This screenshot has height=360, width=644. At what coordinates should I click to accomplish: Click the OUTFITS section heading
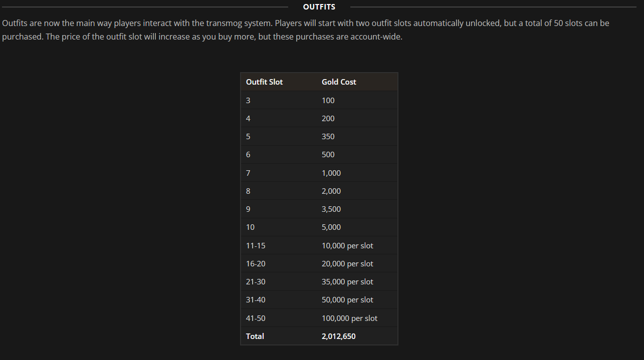pyautogui.click(x=319, y=7)
